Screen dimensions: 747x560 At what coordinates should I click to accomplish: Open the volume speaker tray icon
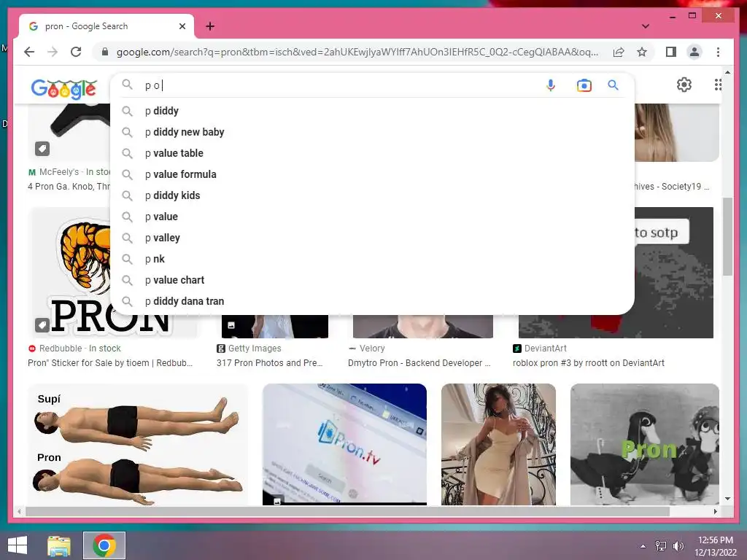coord(678,546)
